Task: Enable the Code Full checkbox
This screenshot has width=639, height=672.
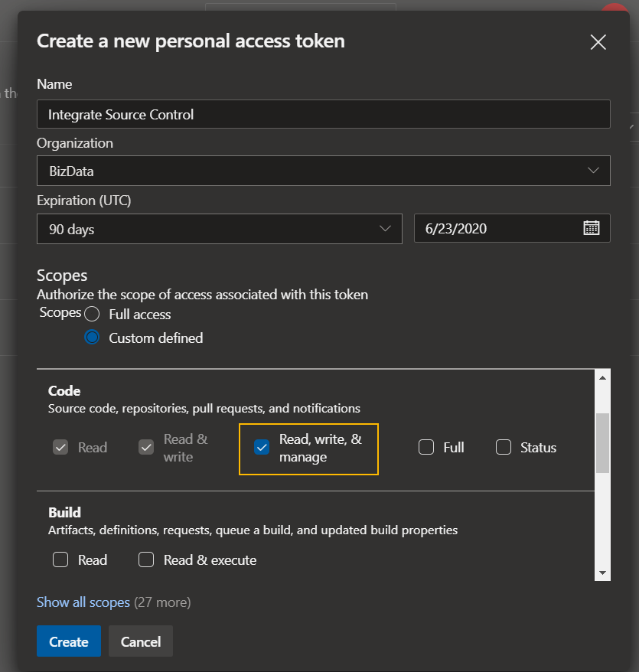Action: pos(426,447)
